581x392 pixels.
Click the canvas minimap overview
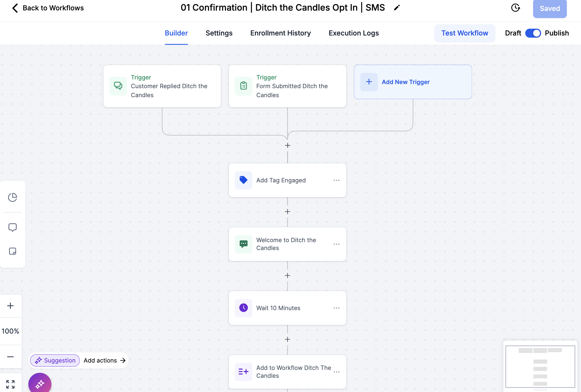click(x=540, y=366)
